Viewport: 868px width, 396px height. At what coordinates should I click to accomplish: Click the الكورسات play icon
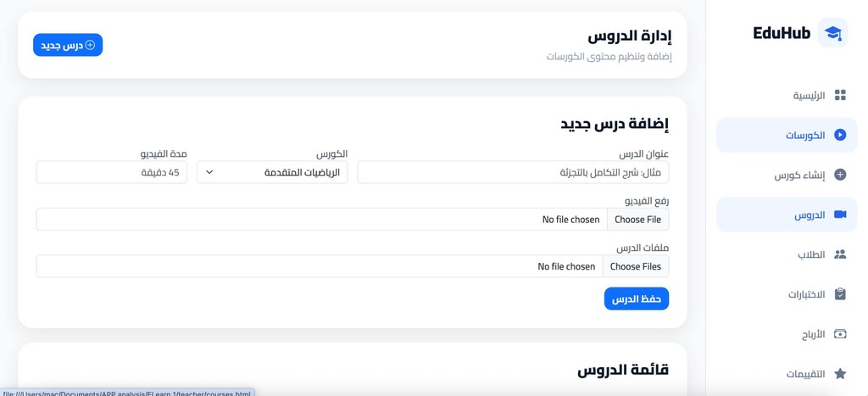[x=840, y=135]
